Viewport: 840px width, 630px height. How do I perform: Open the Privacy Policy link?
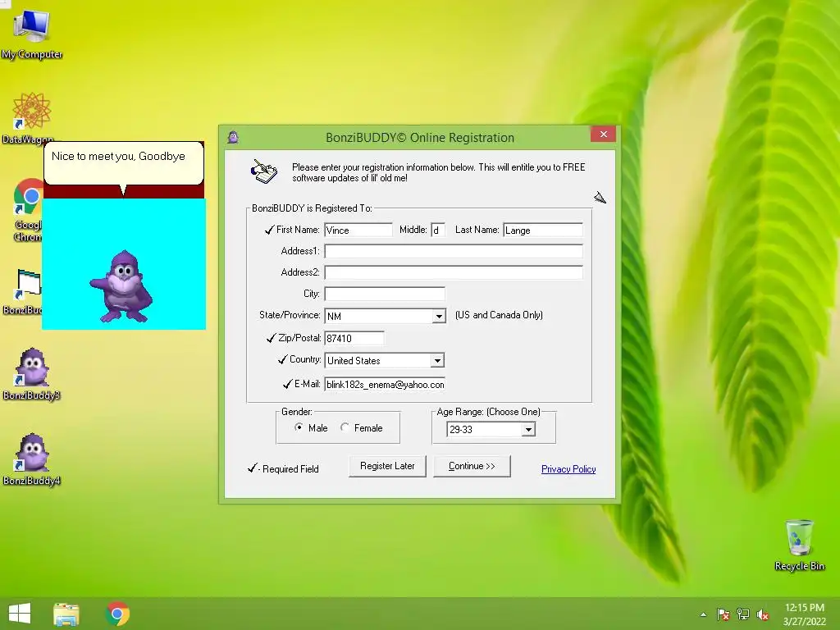tap(568, 468)
